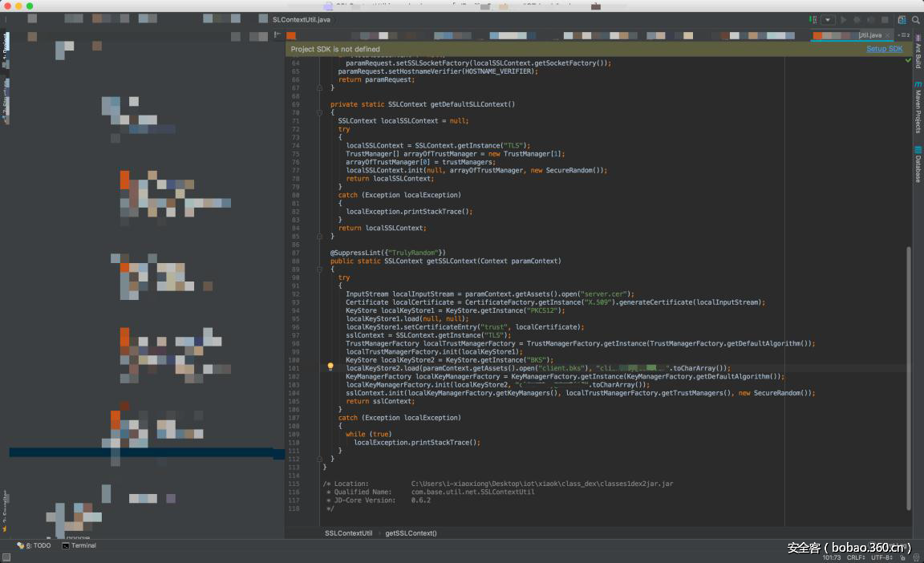924x563 pixels.
Task: Click the Search Everywhere magnifier icon
Action: point(916,19)
